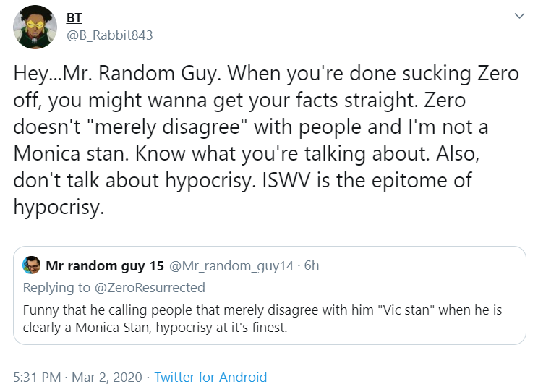
Task: Open the quoted tweet text starting 'Funny that'
Action: (x=262, y=318)
